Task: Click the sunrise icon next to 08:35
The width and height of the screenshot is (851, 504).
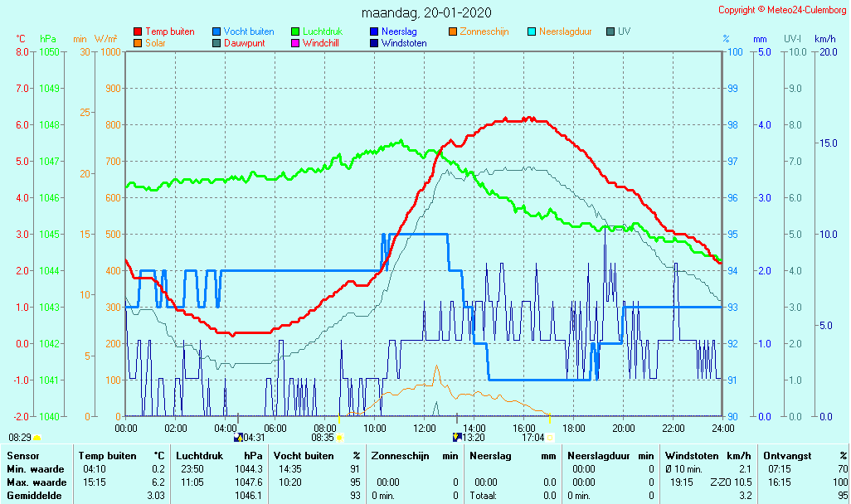Action: [x=339, y=438]
